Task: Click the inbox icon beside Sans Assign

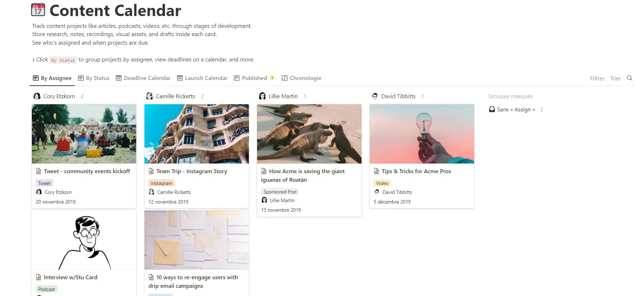Action: pyautogui.click(x=492, y=110)
